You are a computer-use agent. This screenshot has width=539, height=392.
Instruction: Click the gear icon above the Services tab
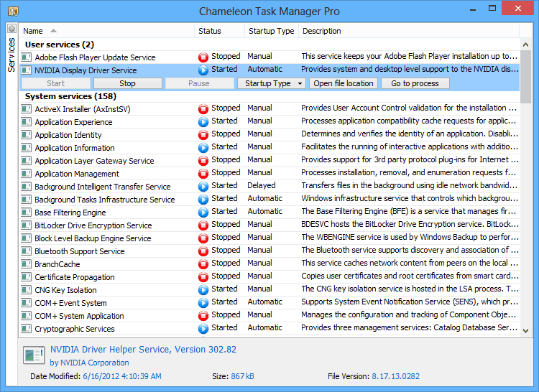tap(11, 29)
